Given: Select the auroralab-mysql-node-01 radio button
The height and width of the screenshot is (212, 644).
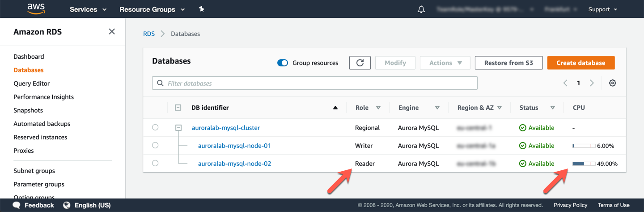Looking at the screenshot, I should coord(155,145).
